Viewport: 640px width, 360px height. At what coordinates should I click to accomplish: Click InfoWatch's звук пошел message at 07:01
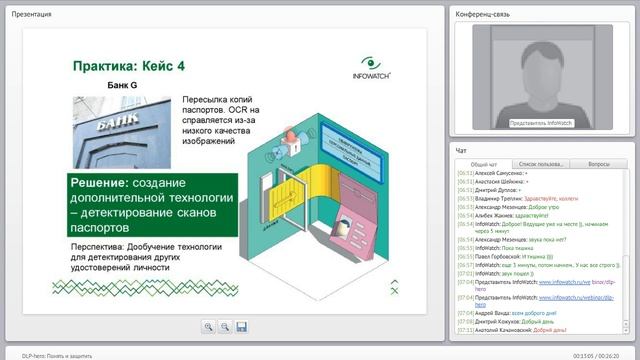click(x=496, y=273)
